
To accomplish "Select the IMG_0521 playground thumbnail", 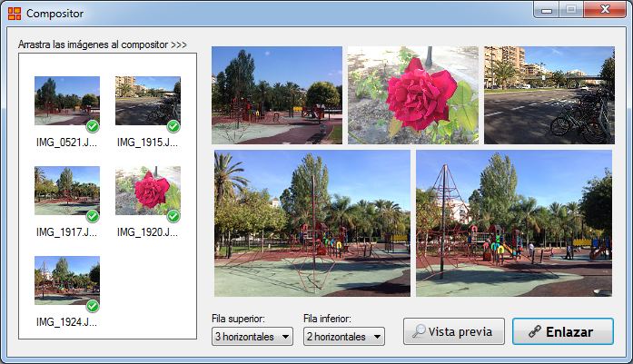I will (67, 101).
